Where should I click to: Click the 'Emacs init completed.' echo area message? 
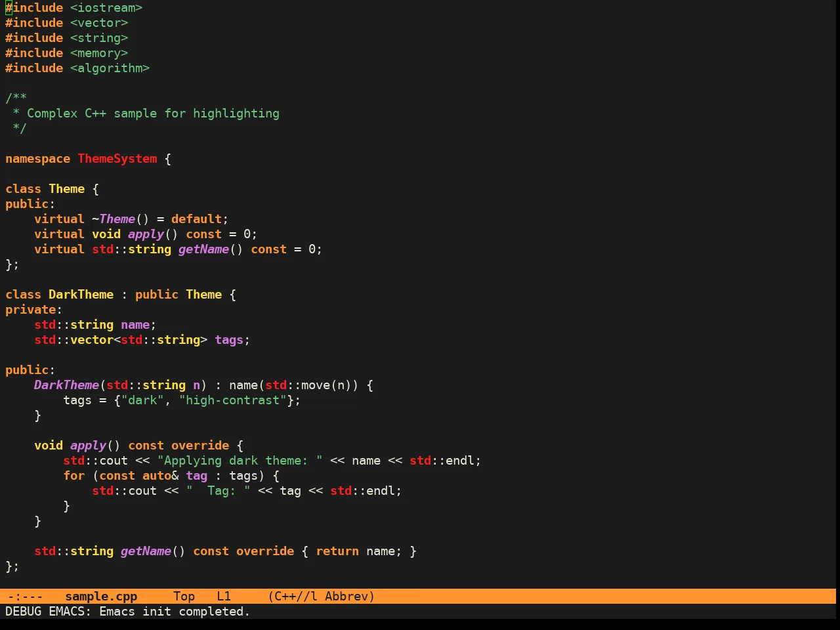click(x=175, y=612)
